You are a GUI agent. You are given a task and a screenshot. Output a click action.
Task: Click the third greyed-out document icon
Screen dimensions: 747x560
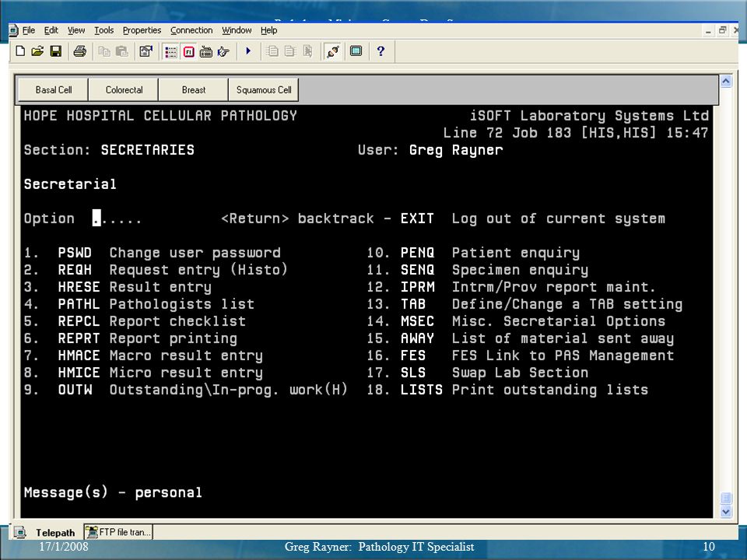coord(308,51)
